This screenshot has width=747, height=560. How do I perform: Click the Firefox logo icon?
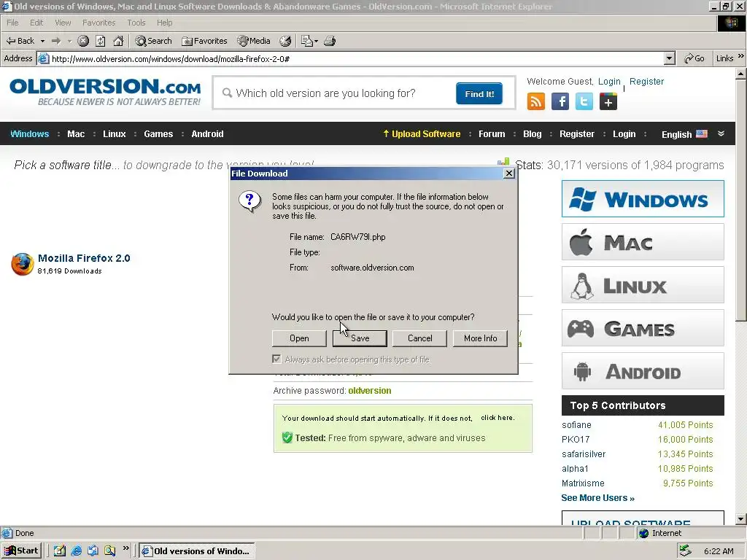(22, 264)
